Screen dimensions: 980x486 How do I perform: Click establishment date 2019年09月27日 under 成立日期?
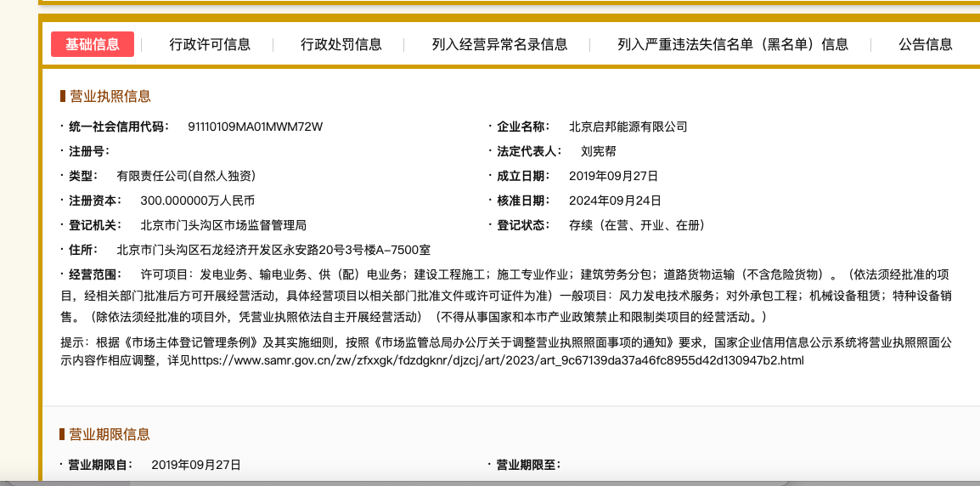click(x=614, y=176)
